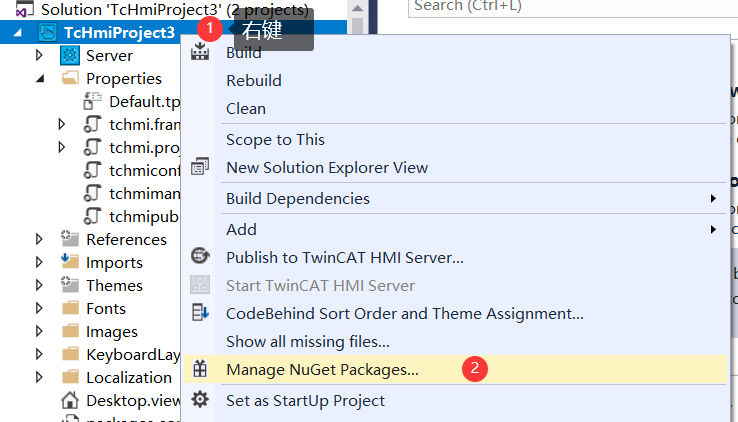Expand the Imports folder
This screenshot has height=422, width=738.
(x=39, y=262)
